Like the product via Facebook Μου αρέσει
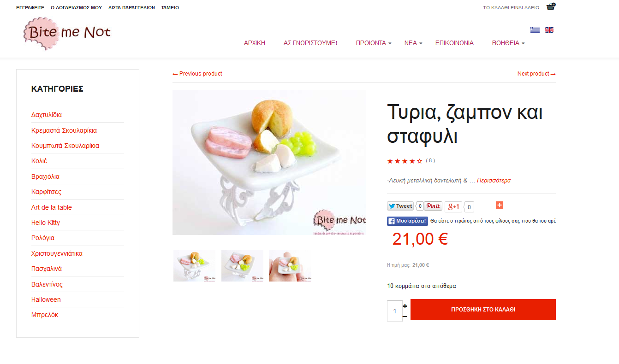The height and width of the screenshot is (364, 619). pyautogui.click(x=407, y=221)
